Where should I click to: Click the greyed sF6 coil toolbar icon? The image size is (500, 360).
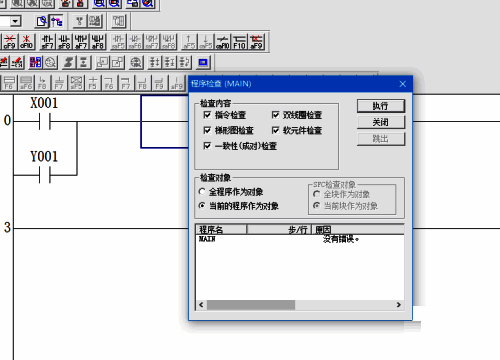click(26, 83)
